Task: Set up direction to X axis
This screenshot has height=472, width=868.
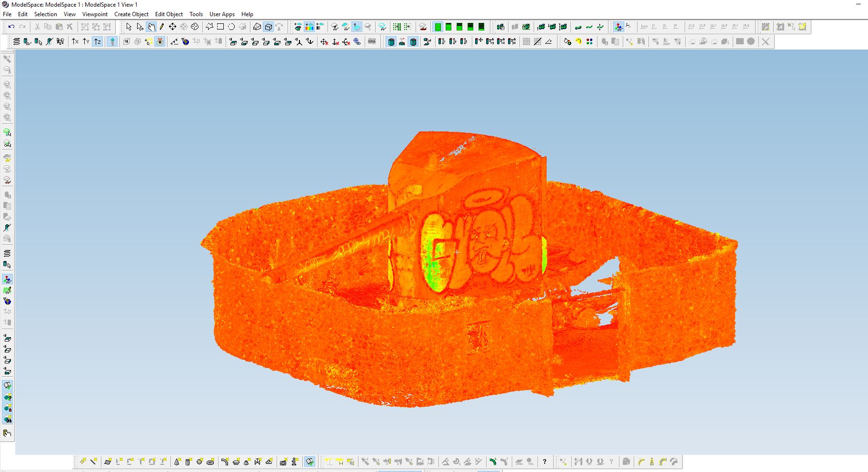Action: point(75,41)
